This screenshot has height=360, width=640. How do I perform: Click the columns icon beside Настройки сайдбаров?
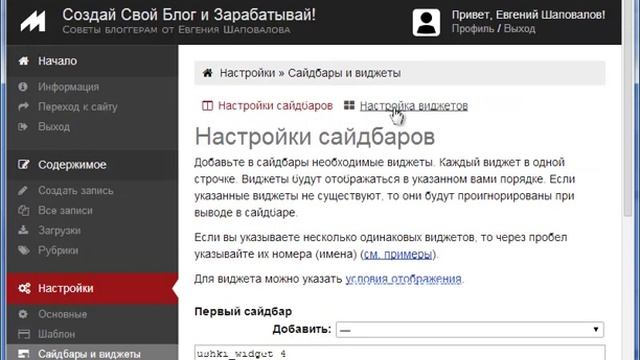point(207,106)
